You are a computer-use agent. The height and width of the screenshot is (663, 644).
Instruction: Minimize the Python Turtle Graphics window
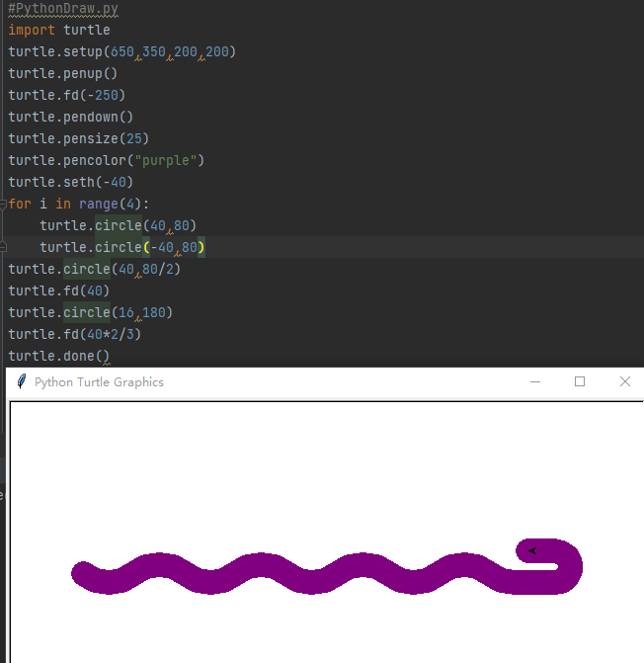pos(535,381)
